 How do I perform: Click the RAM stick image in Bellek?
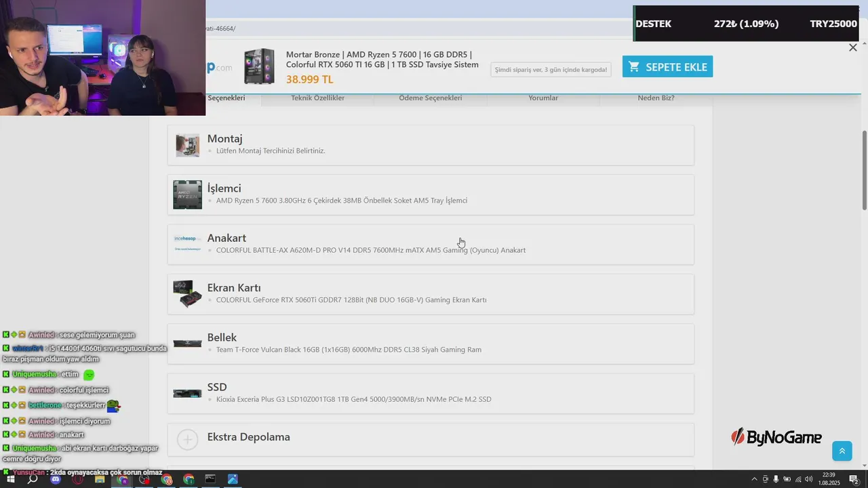[x=187, y=344]
